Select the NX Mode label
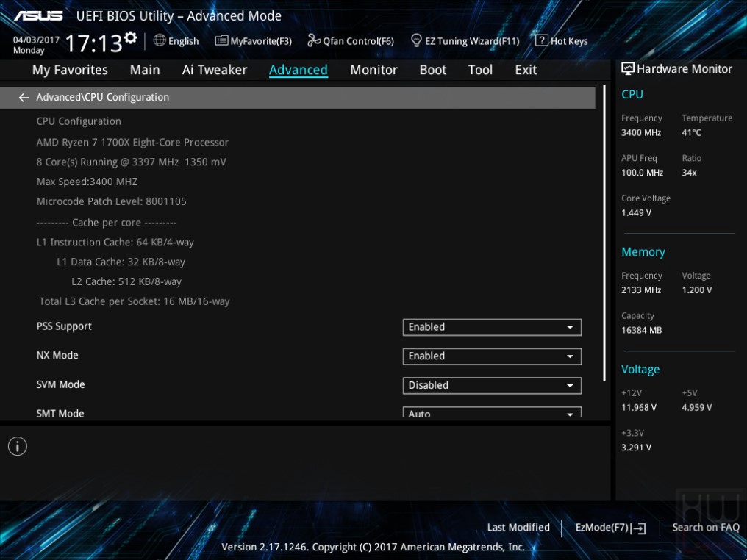Screen dimensions: 747x560 coord(57,356)
